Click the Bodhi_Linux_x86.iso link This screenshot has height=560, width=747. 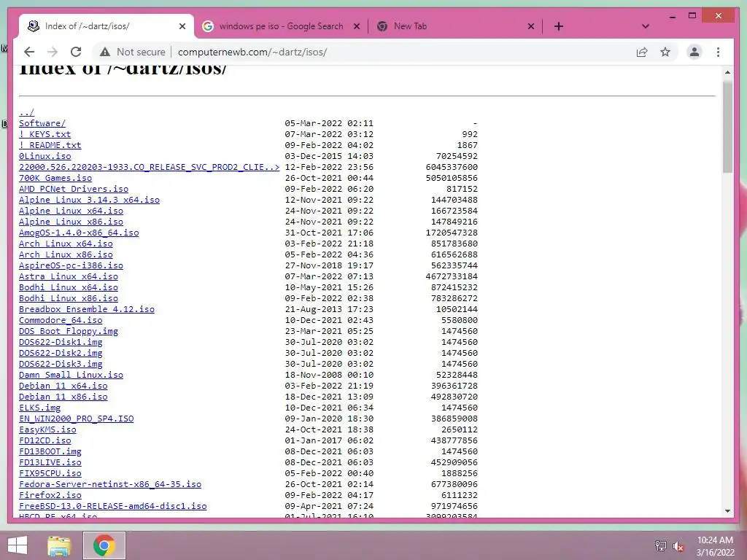coord(68,298)
